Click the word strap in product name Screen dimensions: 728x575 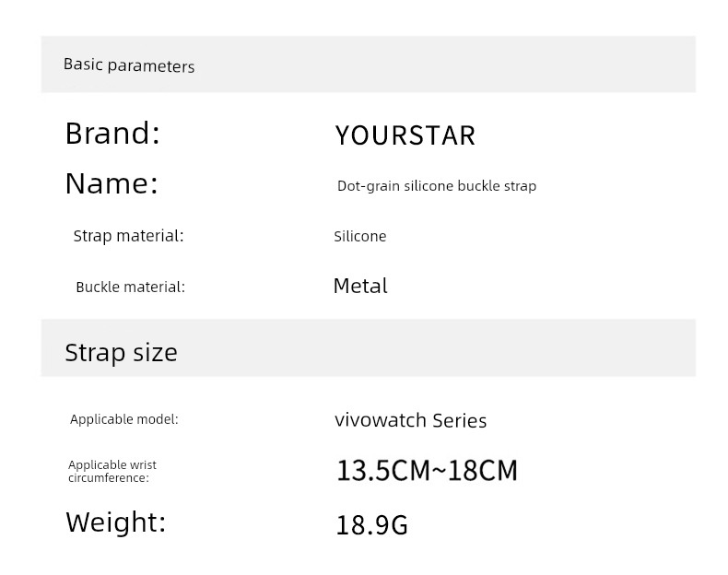coord(520,186)
